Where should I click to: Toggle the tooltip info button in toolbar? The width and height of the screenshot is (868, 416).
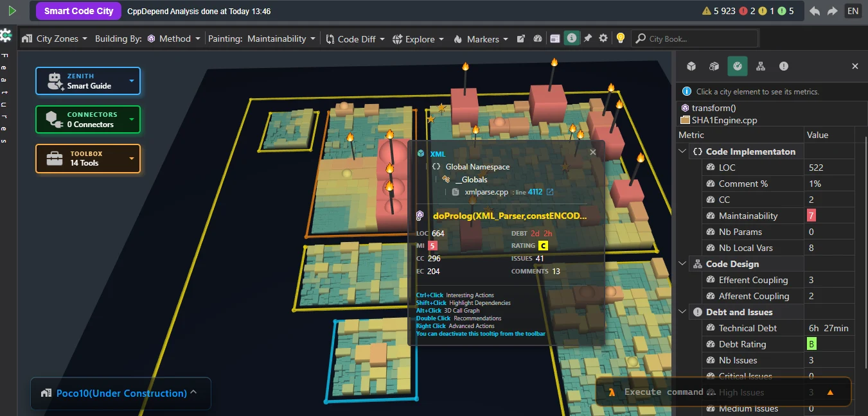[571, 39]
